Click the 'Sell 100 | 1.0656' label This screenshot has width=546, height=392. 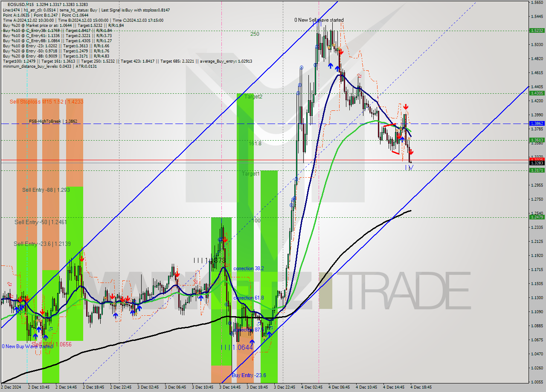(52, 344)
